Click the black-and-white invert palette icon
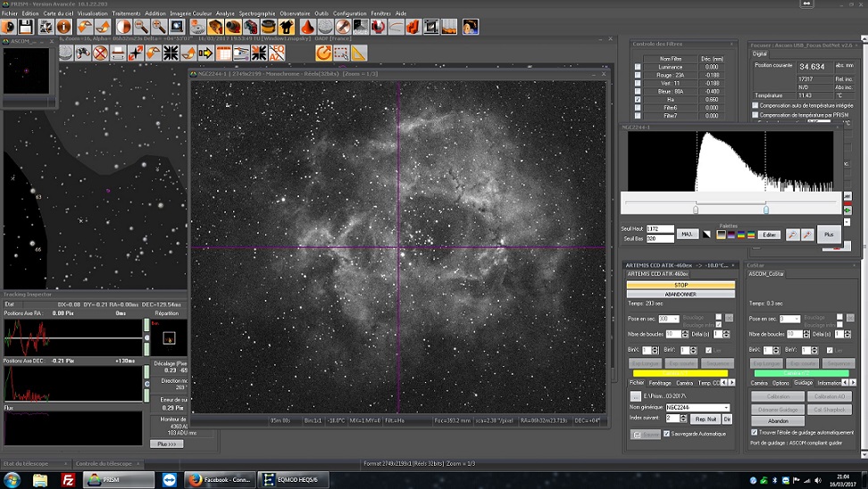 (x=707, y=235)
